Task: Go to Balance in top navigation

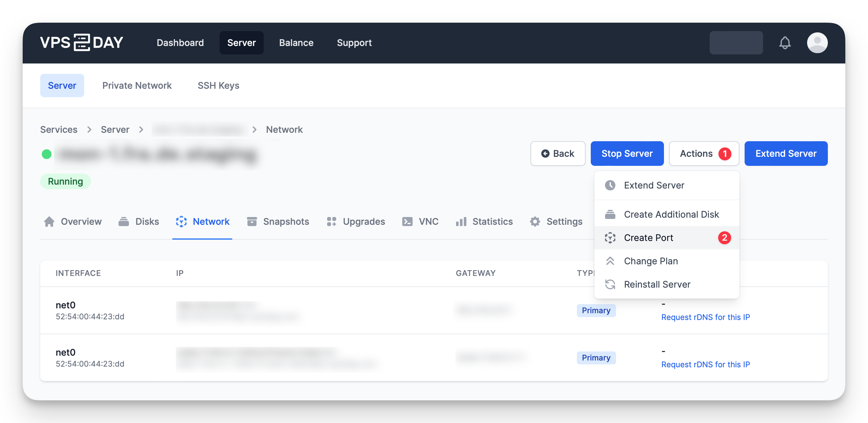Action: [296, 43]
